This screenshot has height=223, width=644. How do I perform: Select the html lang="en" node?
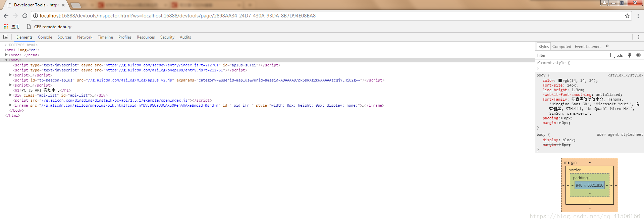(x=22, y=50)
